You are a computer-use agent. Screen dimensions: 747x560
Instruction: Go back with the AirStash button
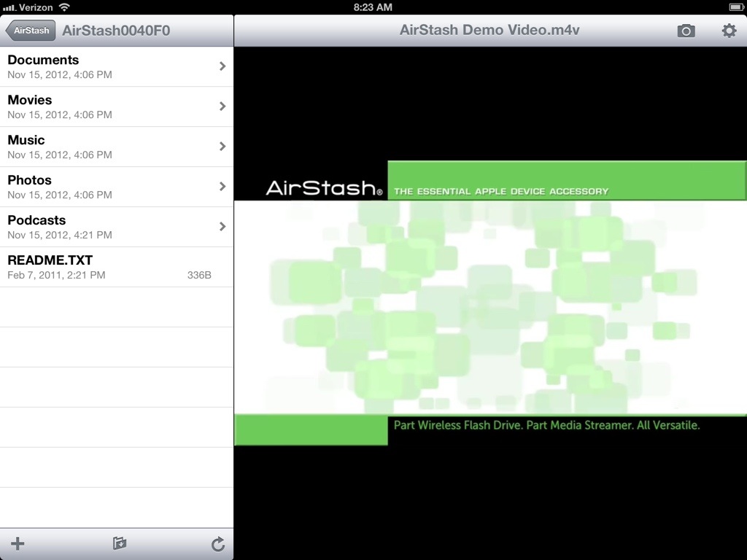click(31, 31)
